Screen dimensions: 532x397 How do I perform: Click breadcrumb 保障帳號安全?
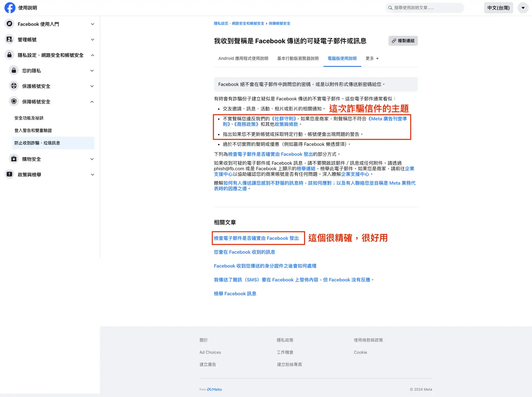coord(279,24)
